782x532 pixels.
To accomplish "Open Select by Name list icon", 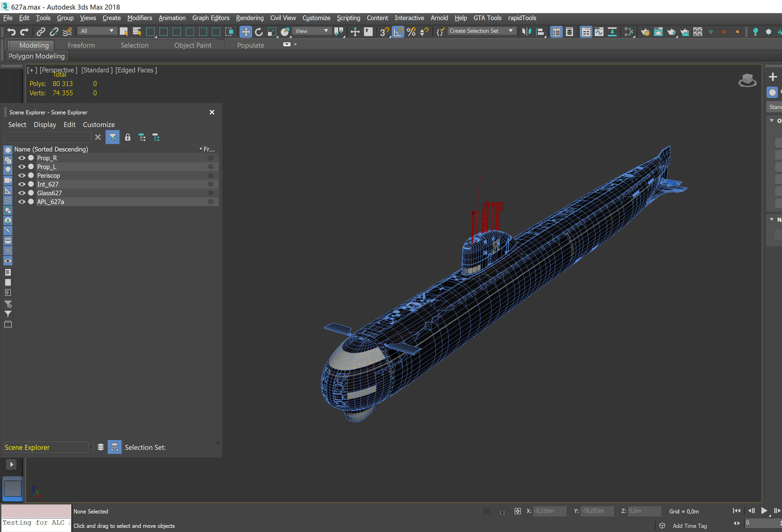I will coord(137,32).
